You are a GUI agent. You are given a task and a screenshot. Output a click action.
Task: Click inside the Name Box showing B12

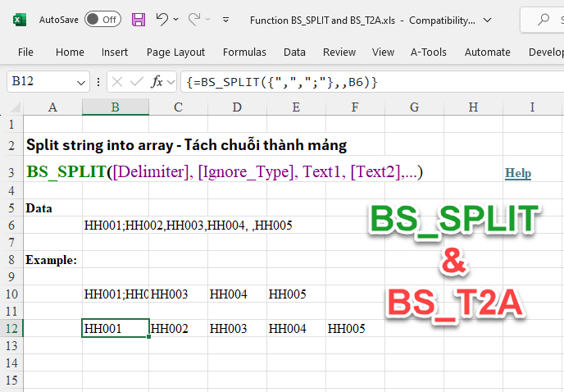click(x=41, y=82)
